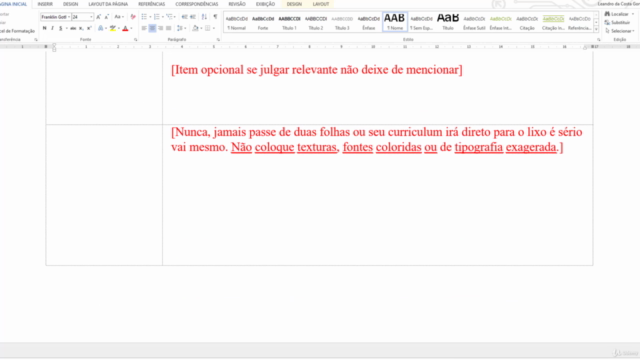Screen dimensions: 640x360
Task: Apply superscript formatting
Action: tap(89, 28)
